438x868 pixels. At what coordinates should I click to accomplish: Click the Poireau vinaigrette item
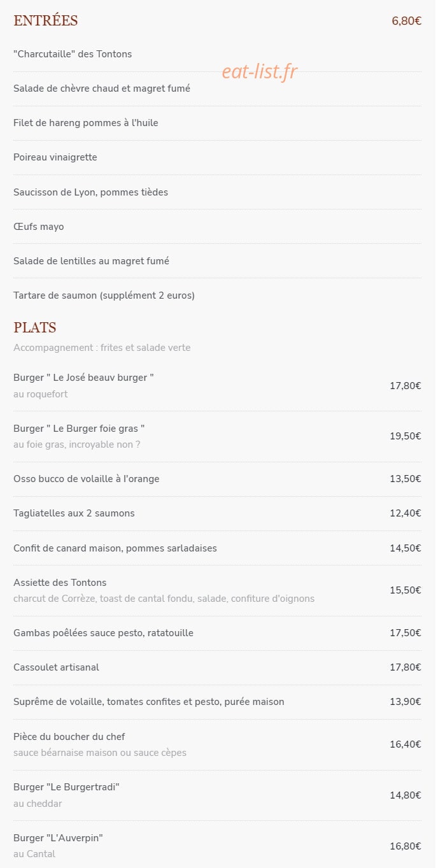tap(55, 157)
